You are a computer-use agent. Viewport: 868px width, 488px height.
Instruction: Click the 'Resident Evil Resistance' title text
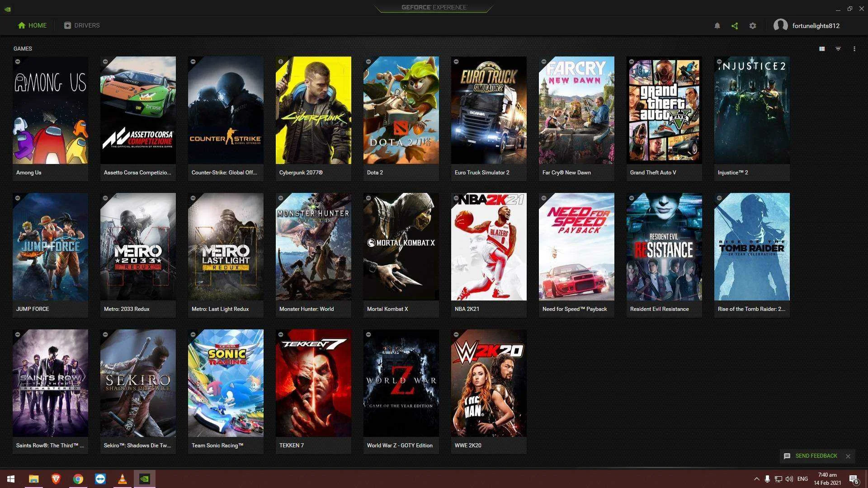tap(660, 309)
